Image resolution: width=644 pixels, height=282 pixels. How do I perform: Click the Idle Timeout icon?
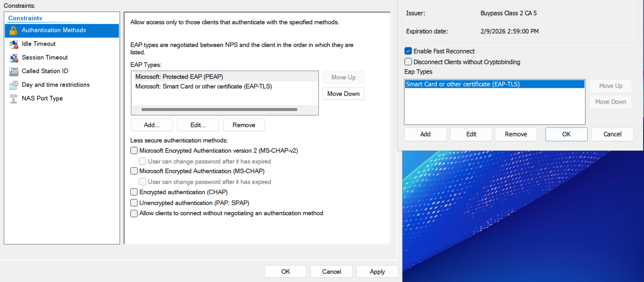pyautogui.click(x=14, y=44)
